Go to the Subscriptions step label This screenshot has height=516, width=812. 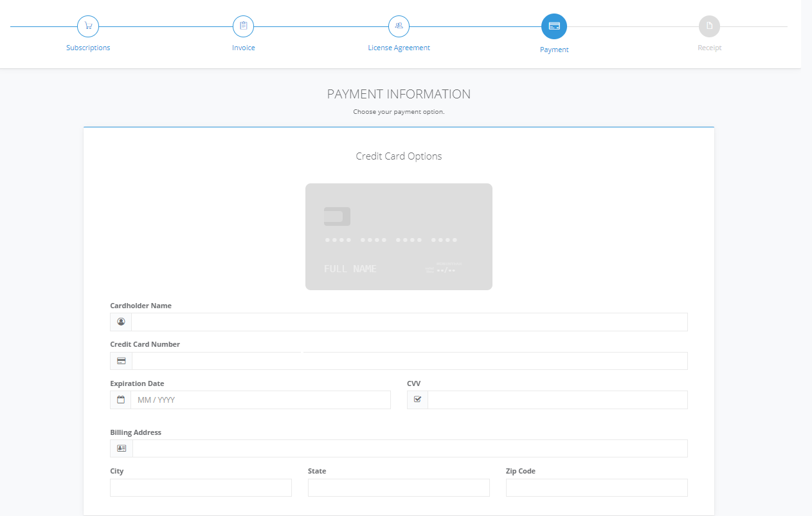[88, 48]
